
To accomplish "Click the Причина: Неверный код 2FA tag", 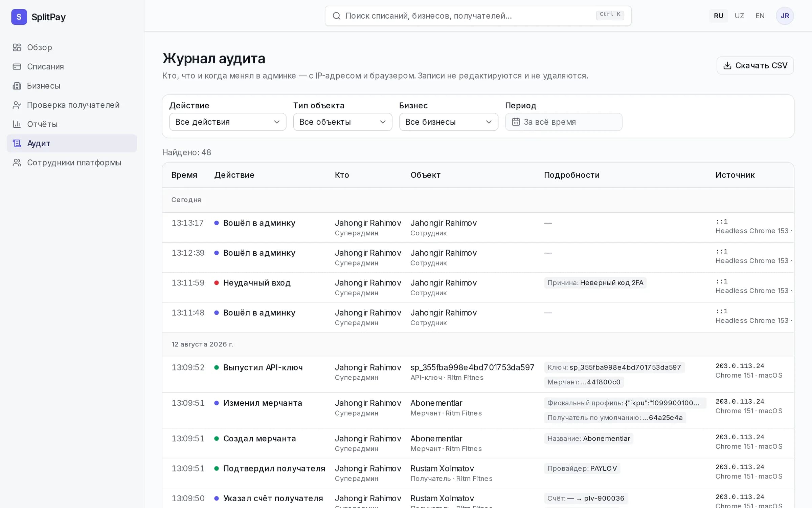I will tap(595, 283).
